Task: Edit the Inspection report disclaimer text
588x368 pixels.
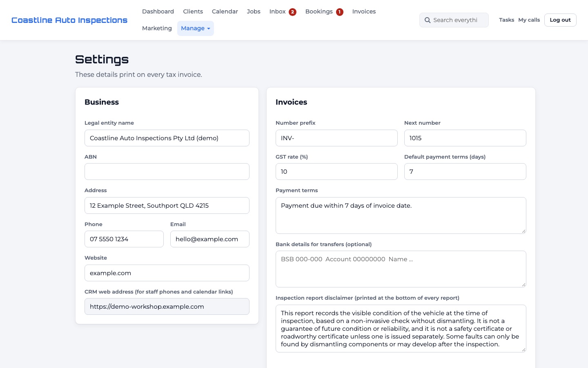Action: coord(401,328)
